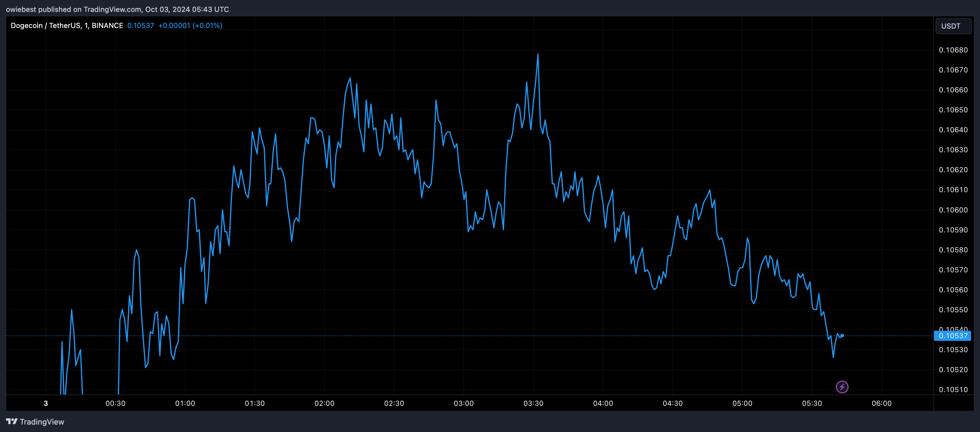This screenshot has width=980, height=432.
Task: Click the Dogecoin / TetherUS symbol title
Action: point(67,25)
